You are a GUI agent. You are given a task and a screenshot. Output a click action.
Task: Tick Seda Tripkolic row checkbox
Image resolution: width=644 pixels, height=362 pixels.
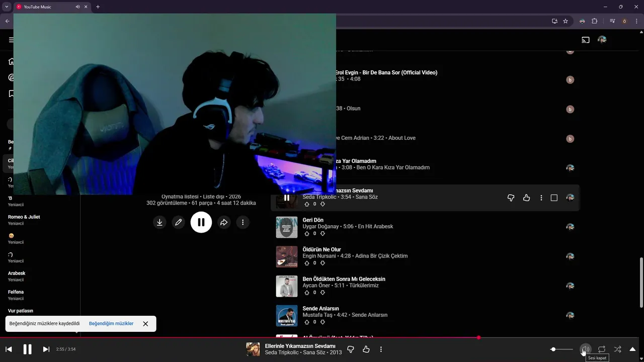coord(554,198)
